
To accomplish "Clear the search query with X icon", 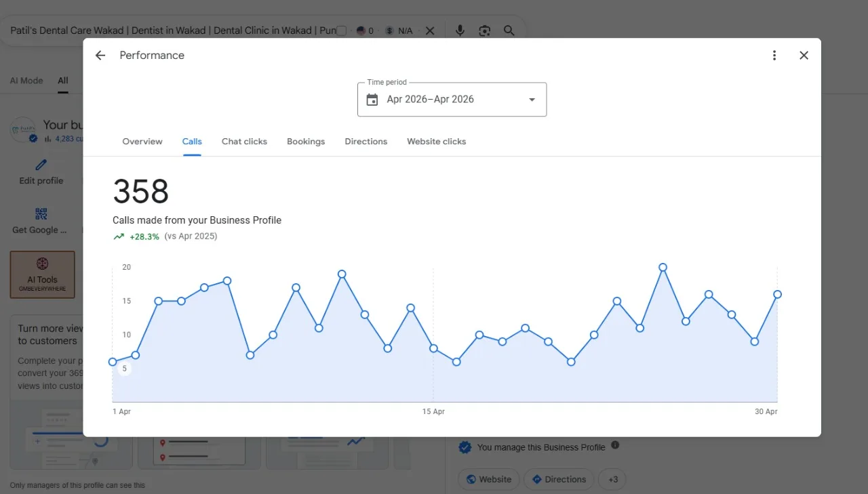I will 430,30.
